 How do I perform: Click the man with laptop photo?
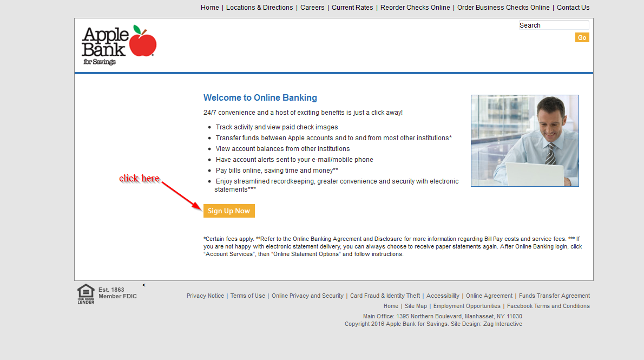tap(524, 141)
